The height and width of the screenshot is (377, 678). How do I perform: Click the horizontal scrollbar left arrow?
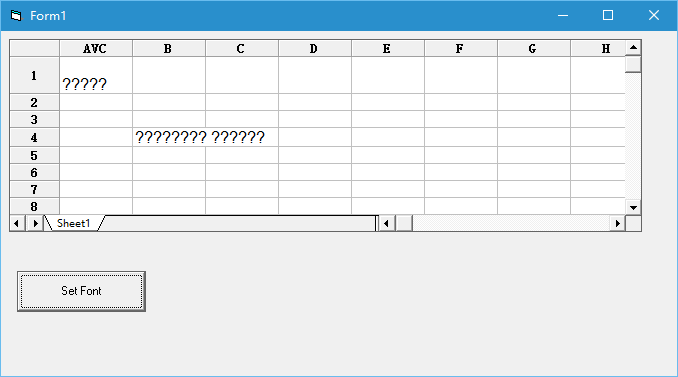pos(387,223)
